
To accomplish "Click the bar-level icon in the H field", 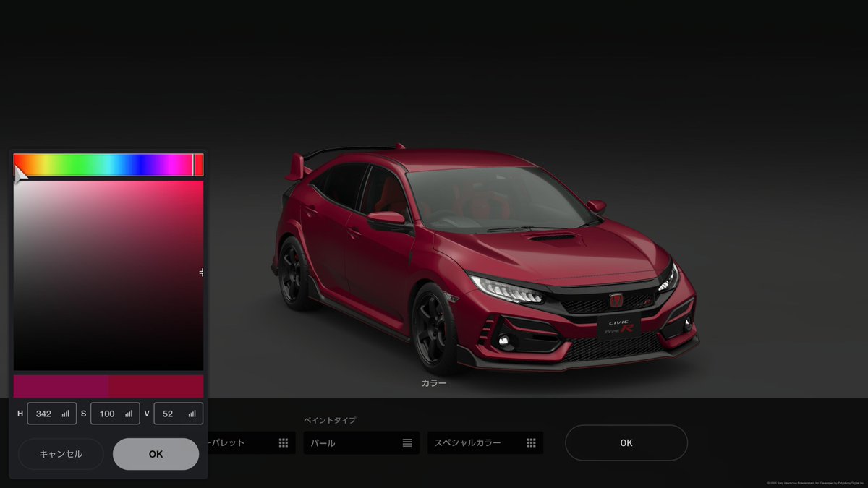I will pos(66,414).
